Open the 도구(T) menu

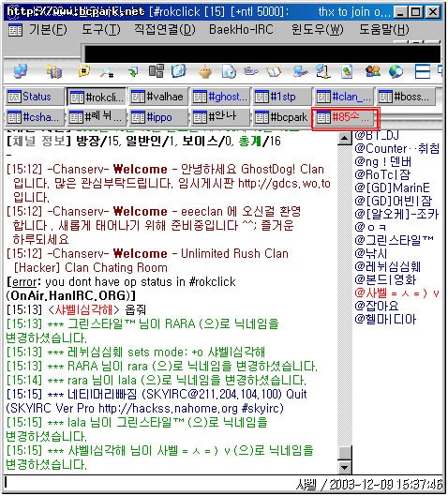101,30
